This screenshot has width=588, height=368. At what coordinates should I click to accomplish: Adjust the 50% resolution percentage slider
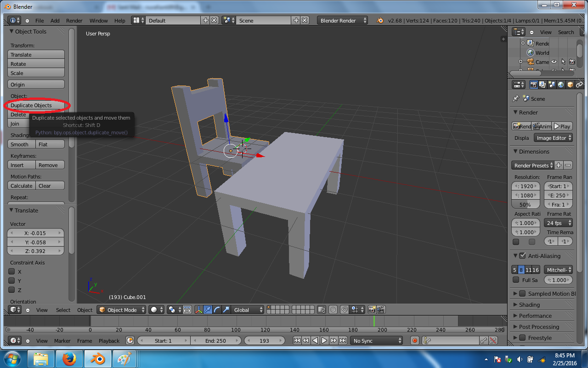(526, 205)
